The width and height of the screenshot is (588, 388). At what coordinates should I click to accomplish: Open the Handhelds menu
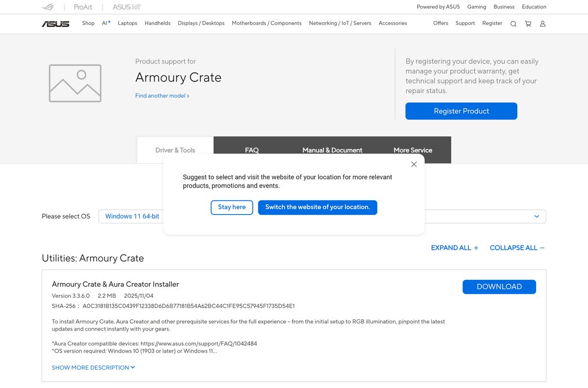(x=157, y=23)
